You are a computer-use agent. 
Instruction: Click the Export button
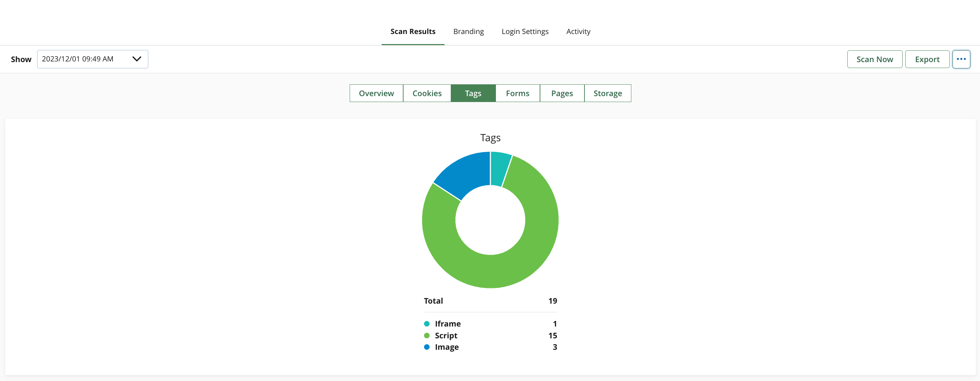[927, 59]
